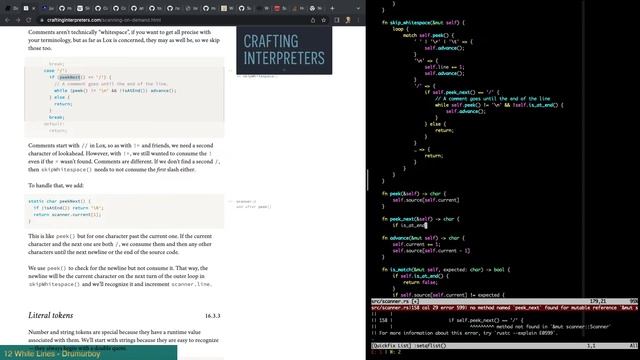640x360 pixels.
Task: Click the self.line += 1 line in editor
Action: pyautogui.click(x=444, y=67)
